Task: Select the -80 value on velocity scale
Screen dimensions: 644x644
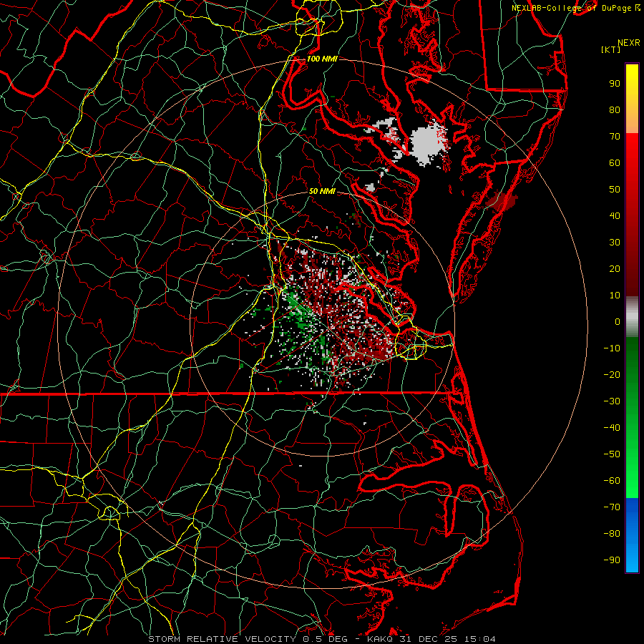Action: pos(612,534)
